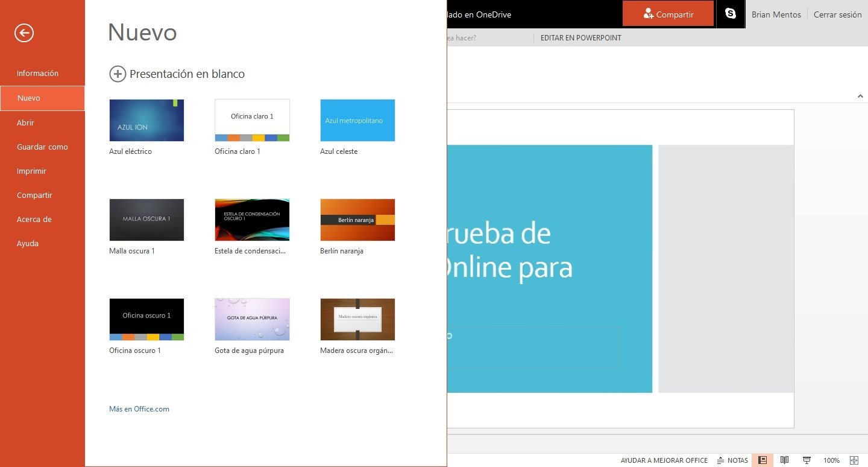Screen dimensions: 868x467
Task: Click the Azul eléctrico caption
Action: coord(130,151)
